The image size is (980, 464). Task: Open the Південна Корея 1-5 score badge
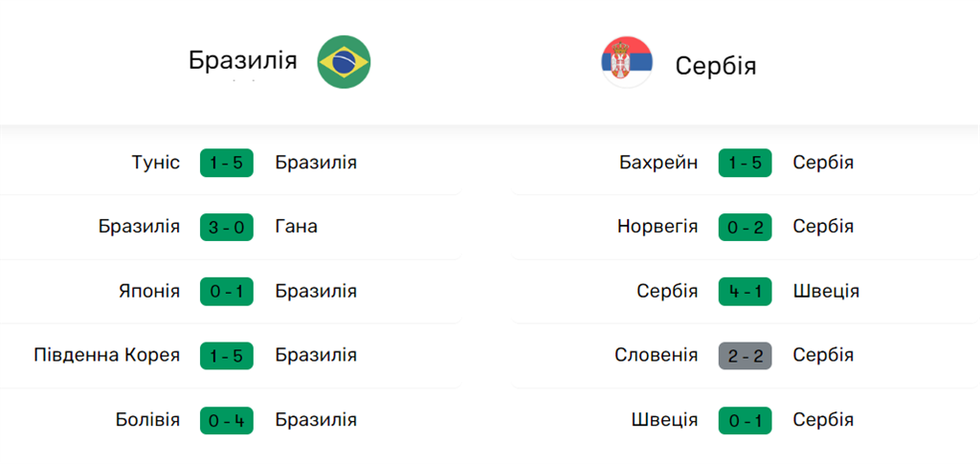pyautogui.click(x=226, y=355)
